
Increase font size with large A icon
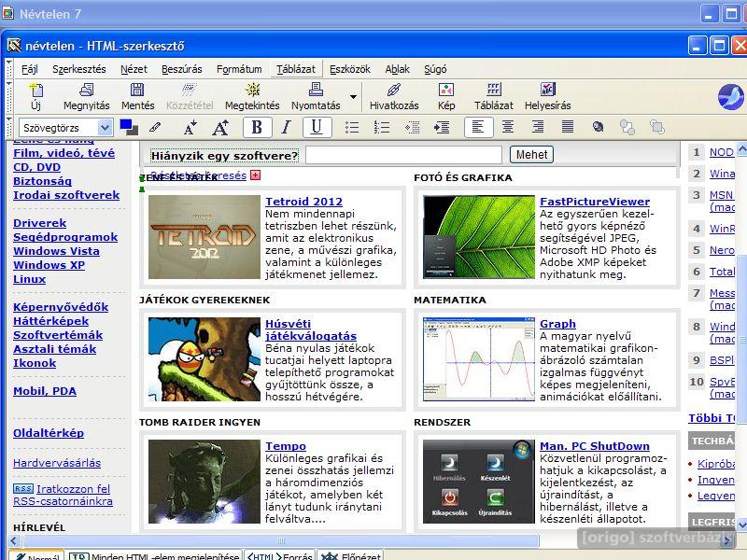tap(220, 128)
